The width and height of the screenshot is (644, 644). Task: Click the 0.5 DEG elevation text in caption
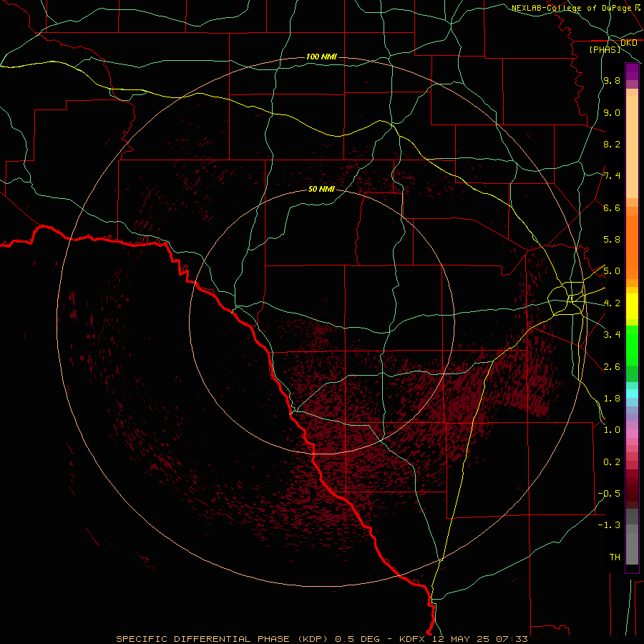coord(358,639)
